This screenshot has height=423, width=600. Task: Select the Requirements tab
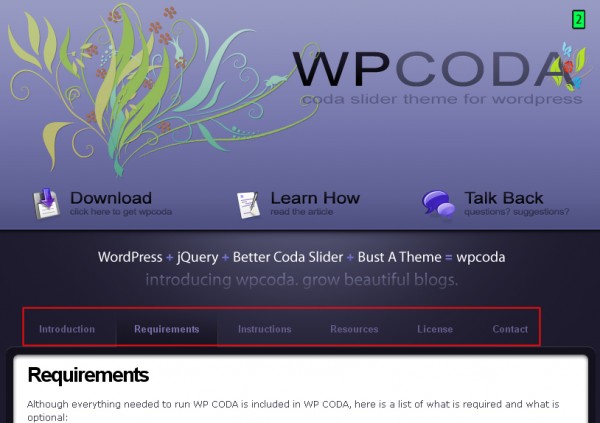166,329
